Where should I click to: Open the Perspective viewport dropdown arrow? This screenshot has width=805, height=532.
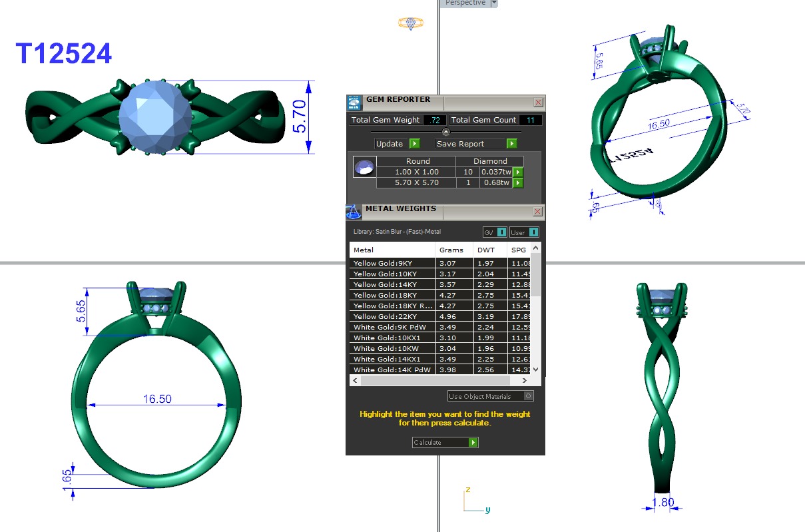pyautogui.click(x=494, y=3)
